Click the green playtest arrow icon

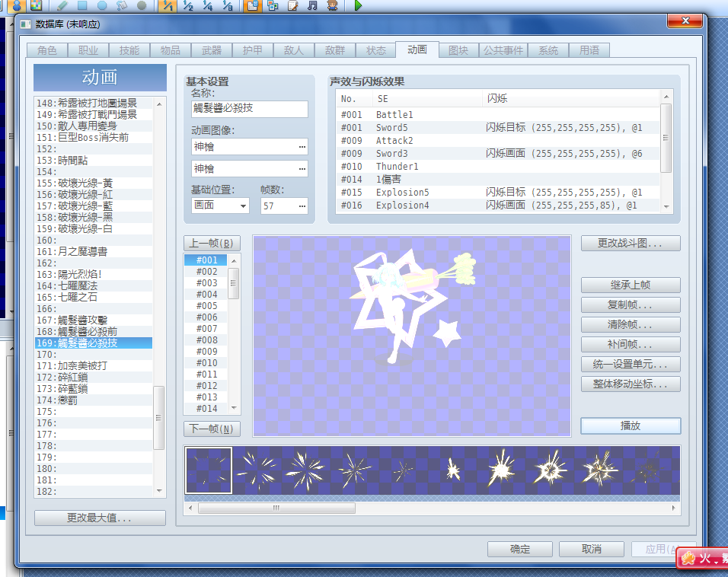[x=357, y=5]
